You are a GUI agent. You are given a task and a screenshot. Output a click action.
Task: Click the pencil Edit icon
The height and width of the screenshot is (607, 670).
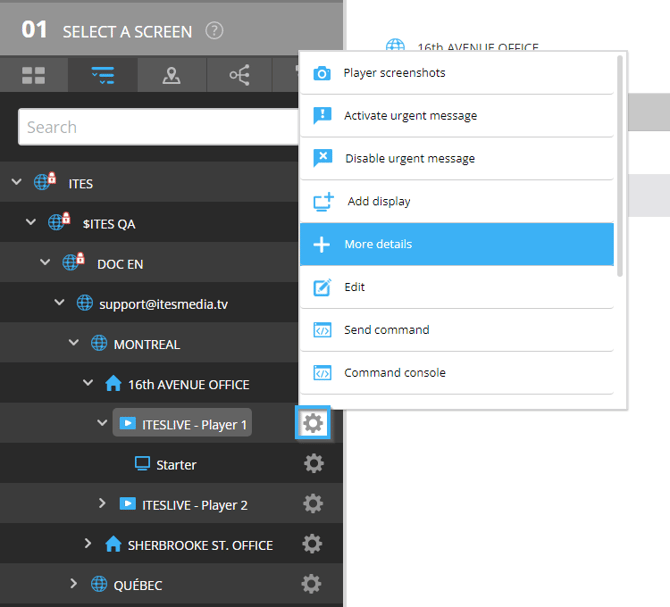323,287
